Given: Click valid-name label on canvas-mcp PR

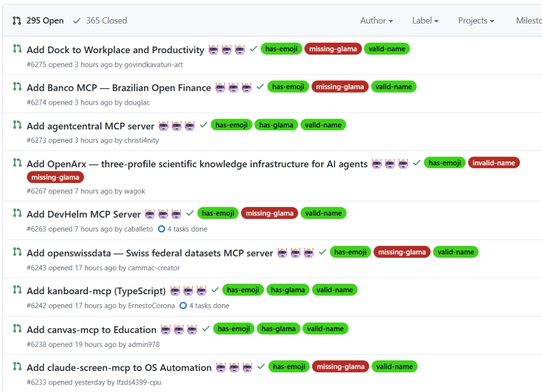Looking at the screenshot, I should point(326,328).
